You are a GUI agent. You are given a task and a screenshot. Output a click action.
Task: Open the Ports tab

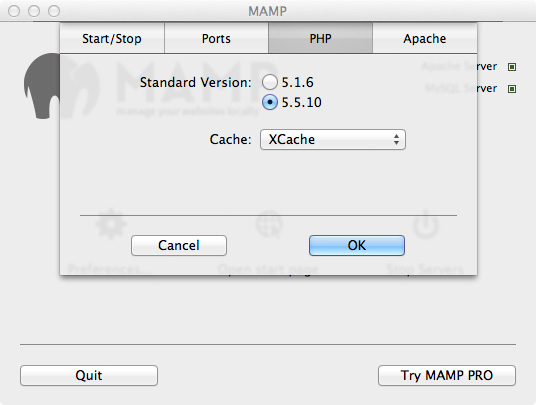tap(216, 38)
